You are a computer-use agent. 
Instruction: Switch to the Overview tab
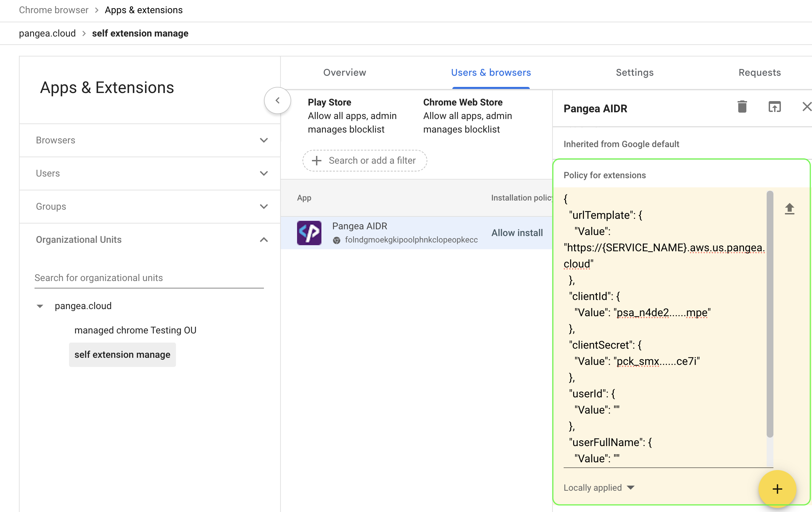coord(344,73)
